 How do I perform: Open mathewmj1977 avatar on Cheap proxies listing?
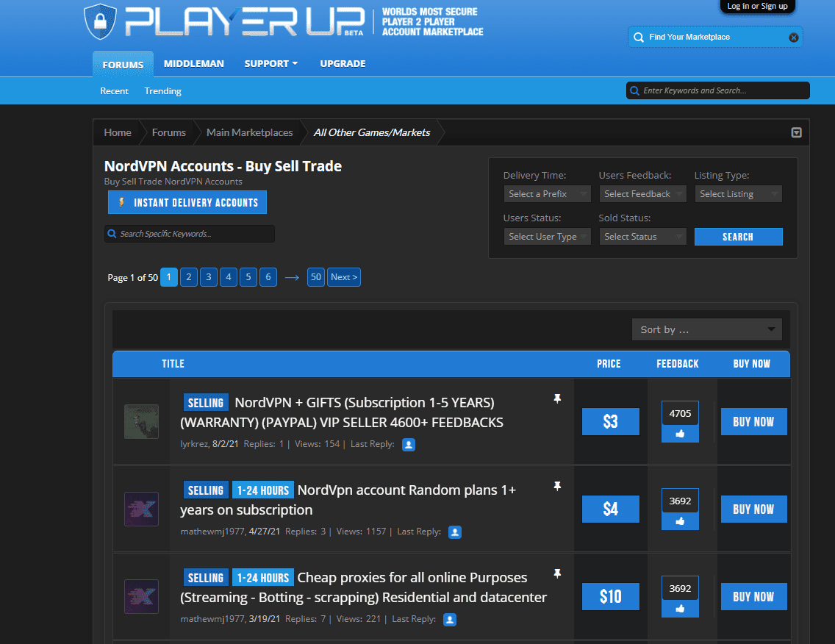[141, 597]
